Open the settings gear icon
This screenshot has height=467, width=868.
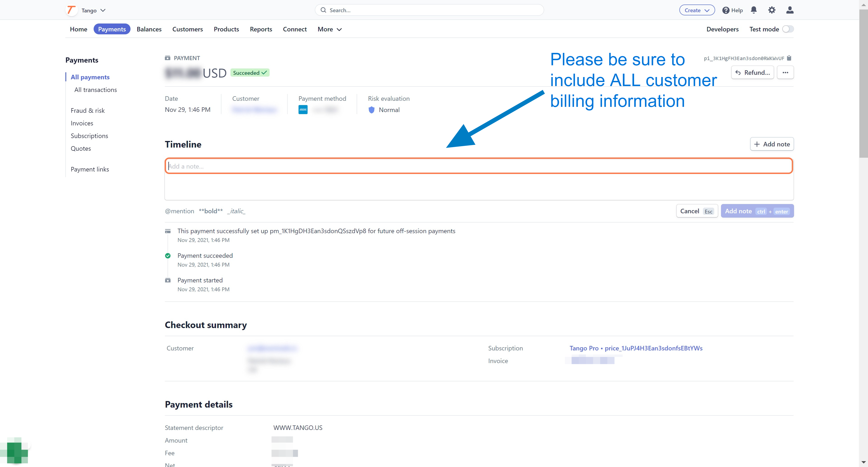click(772, 10)
